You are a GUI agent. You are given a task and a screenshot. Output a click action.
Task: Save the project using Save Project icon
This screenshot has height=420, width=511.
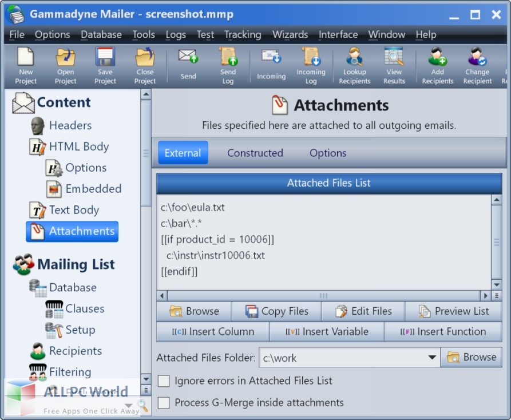(x=105, y=66)
